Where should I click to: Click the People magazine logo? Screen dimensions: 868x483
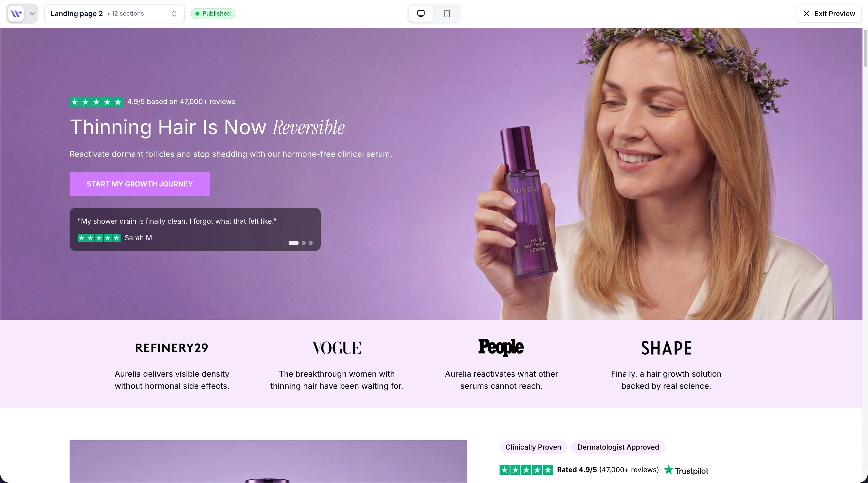[501, 347]
